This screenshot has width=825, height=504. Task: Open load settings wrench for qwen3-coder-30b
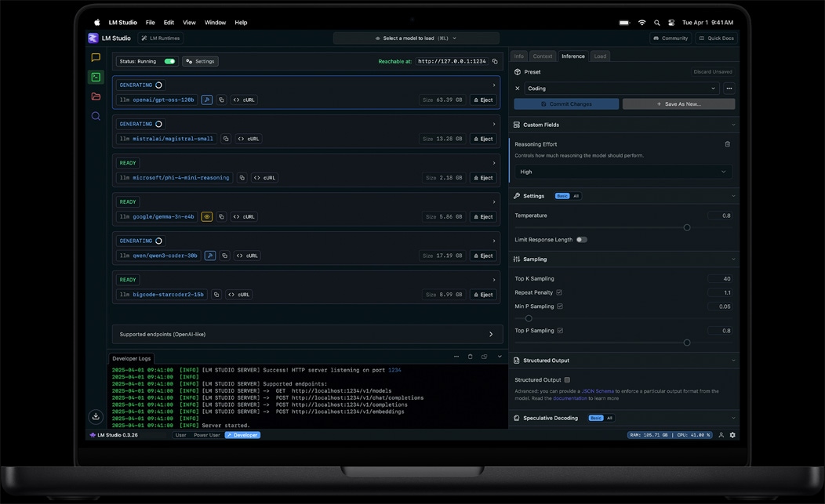(x=209, y=255)
